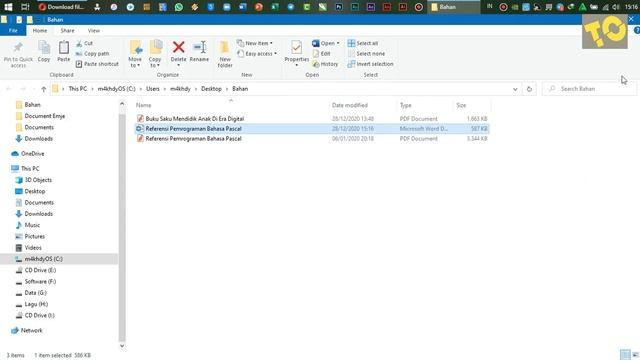
Task: Switch to details view icon in status bar
Action: pyautogui.click(x=624, y=355)
